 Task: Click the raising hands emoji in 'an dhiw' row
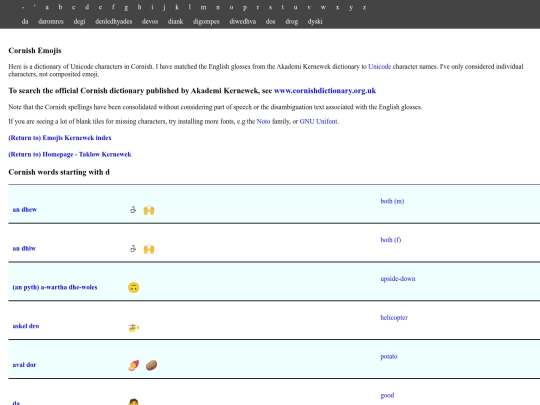[149, 249]
